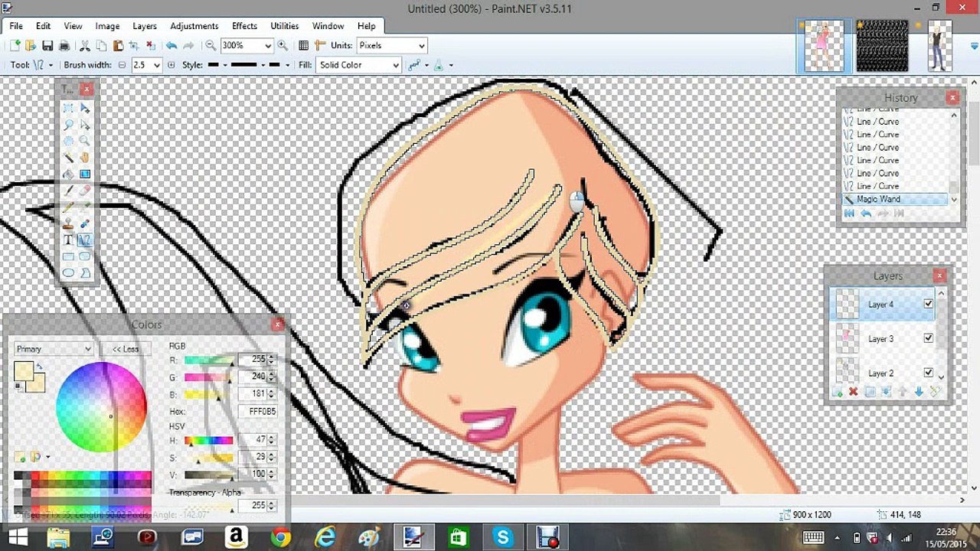Toggle visibility checkbox for Layer 4
980x551 pixels.
pos(929,304)
